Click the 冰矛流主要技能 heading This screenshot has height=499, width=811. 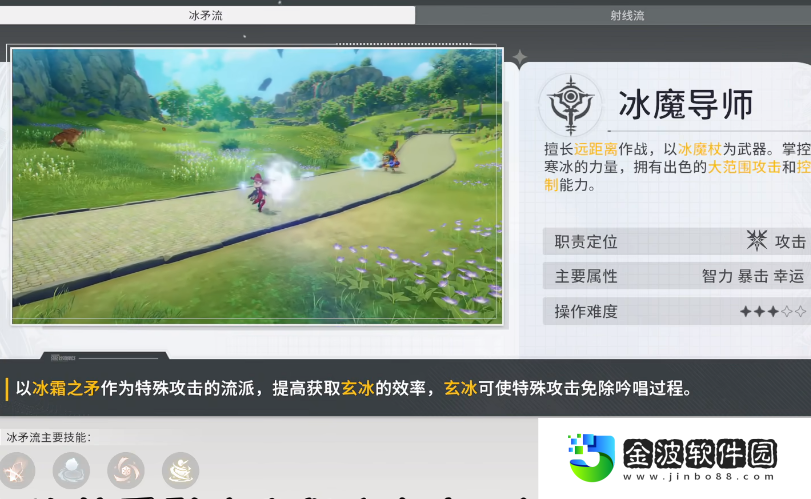coord(49,437)
